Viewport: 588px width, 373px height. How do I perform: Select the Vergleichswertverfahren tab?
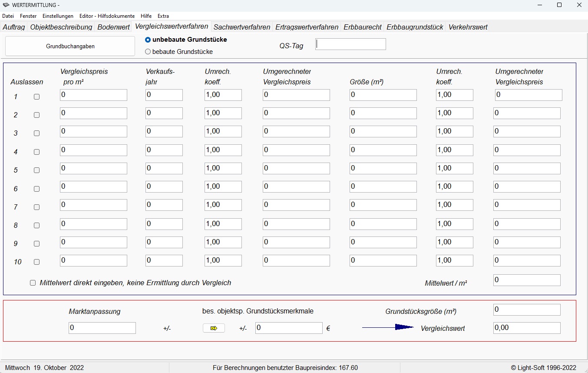[172, 26]
